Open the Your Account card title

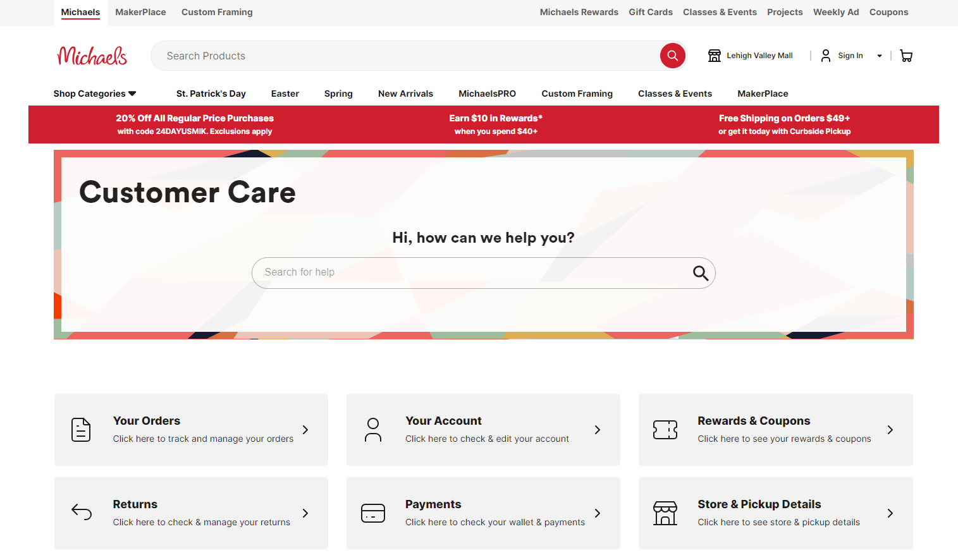tap(443, 421)
